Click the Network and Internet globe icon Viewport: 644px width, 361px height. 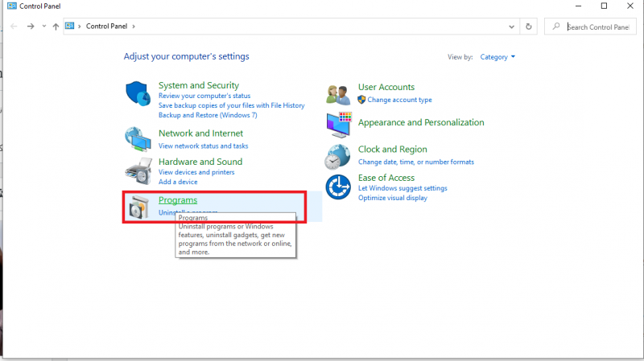[138, 138]
